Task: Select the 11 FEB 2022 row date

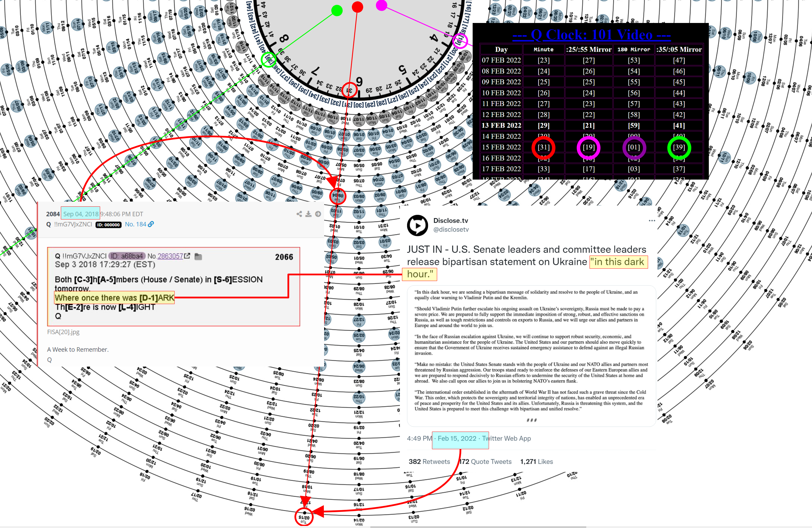Action: [x=501, y=104]
